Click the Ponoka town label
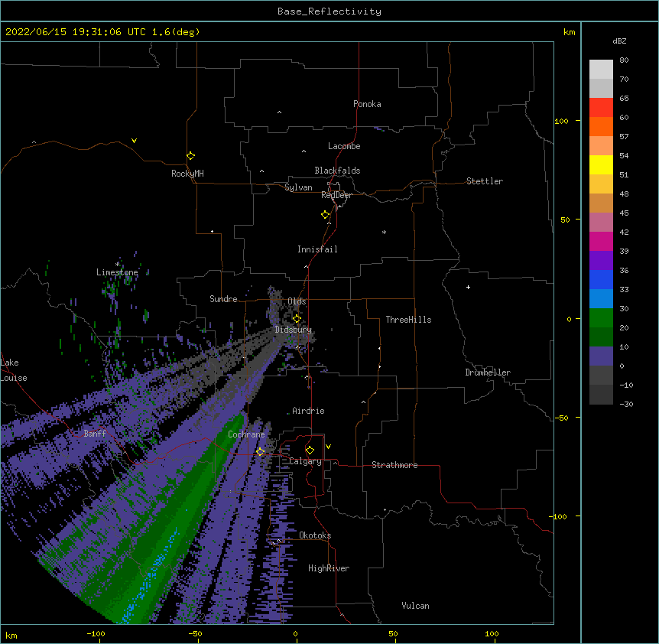This screenshot has width=659, height=644. (x=367, y=104)
